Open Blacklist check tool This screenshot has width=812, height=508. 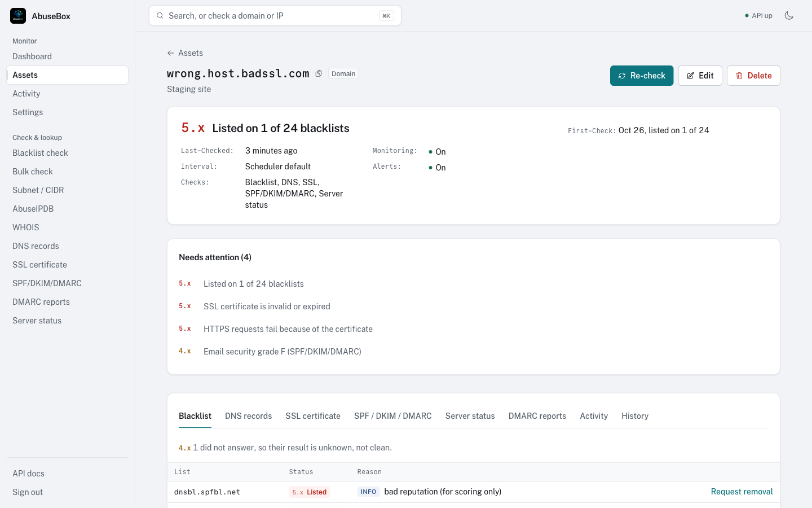coord(68,153)
